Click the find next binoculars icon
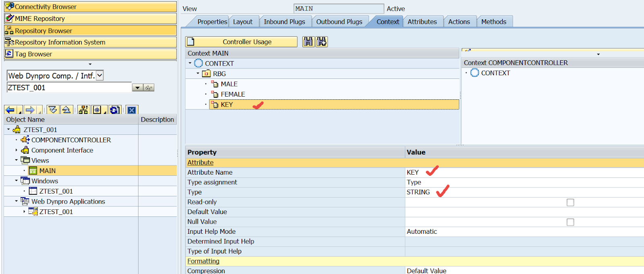644x274 pixels. [322, 42]
